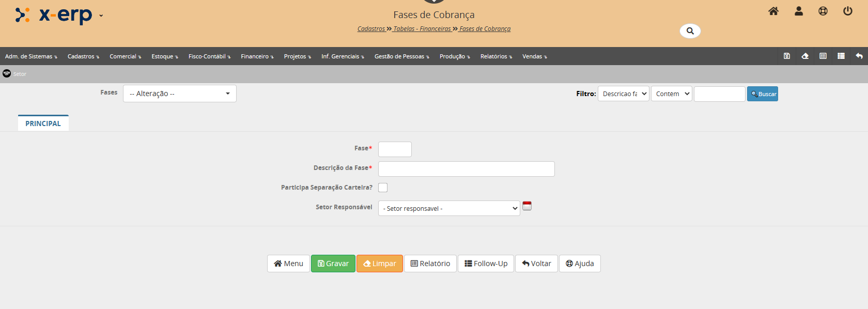Click the Descrição da Fase input field
868x309 pixels.
coord(466,169)
